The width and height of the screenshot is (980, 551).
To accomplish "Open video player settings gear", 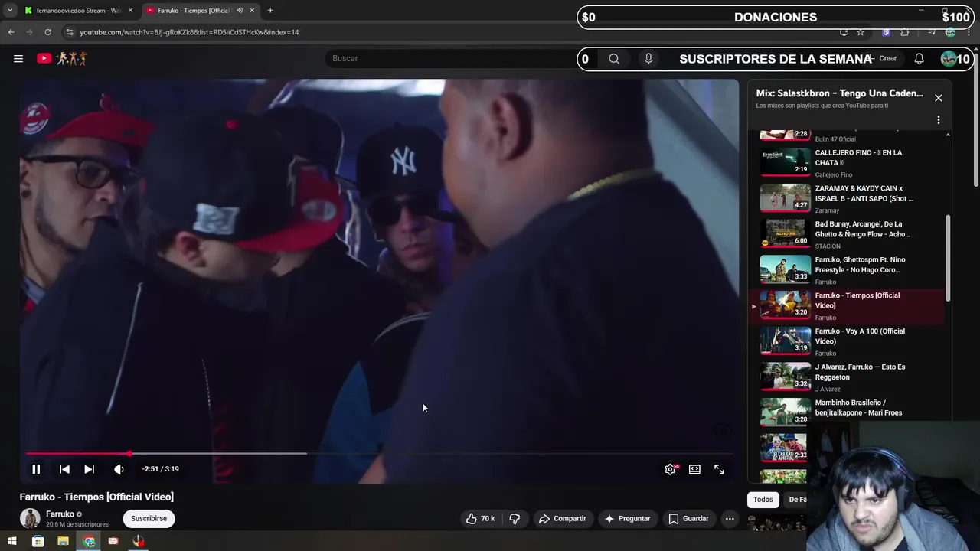I will pos(670,469).
